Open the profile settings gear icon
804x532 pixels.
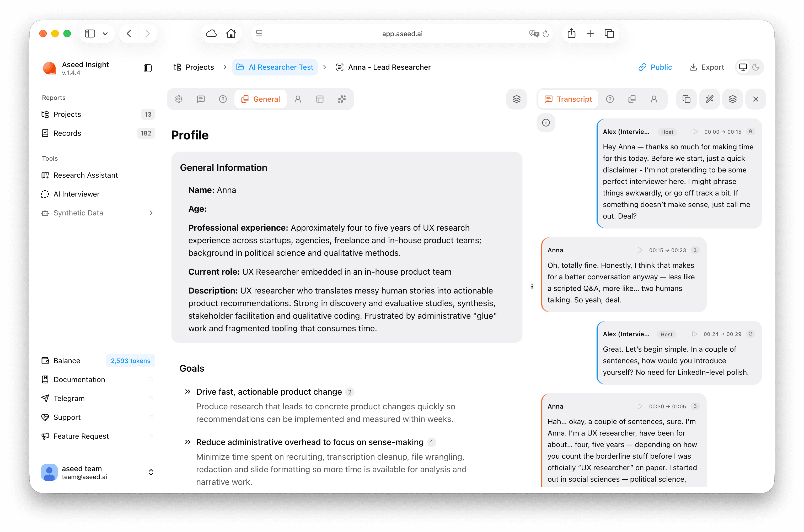click(179, 99)
